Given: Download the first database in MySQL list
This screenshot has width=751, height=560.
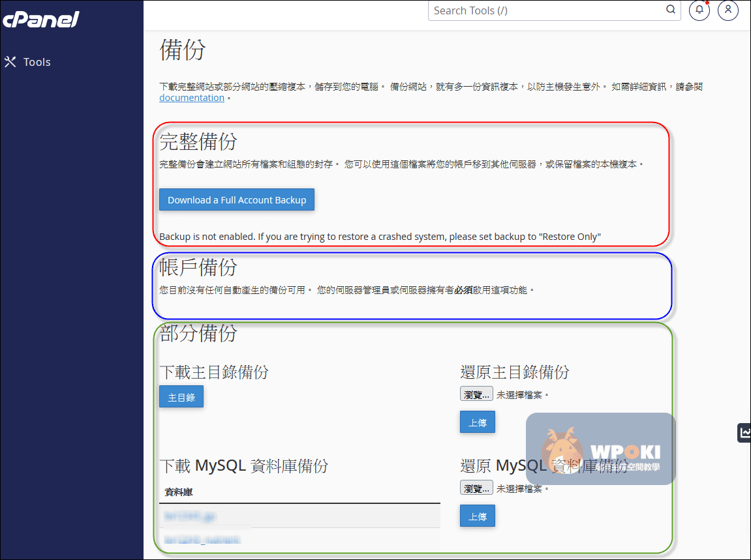Looking at the screenshot, I should (191, 516).
